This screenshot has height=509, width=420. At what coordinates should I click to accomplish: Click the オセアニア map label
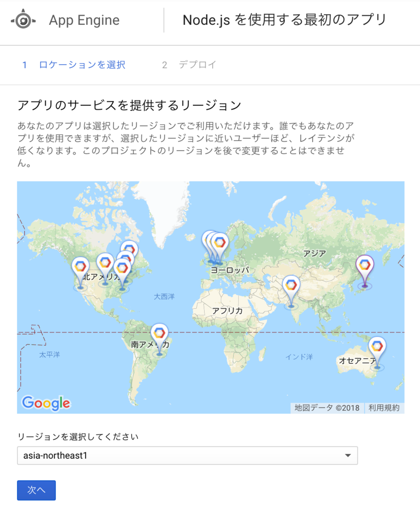pos(357,361)
